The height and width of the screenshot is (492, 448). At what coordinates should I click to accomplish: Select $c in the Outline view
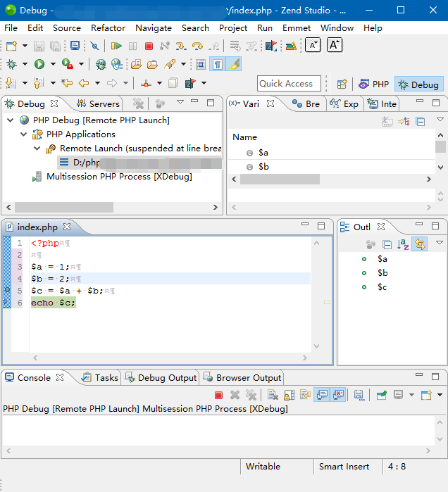(382, 287)
